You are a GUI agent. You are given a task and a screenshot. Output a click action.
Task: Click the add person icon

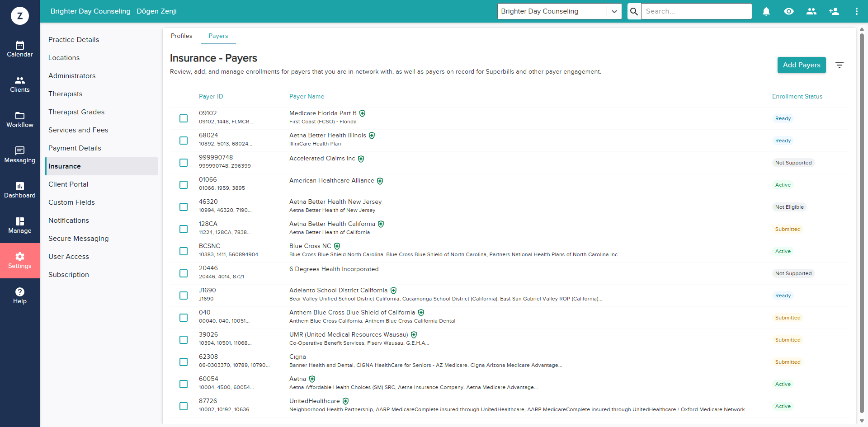tap(834, 11)
